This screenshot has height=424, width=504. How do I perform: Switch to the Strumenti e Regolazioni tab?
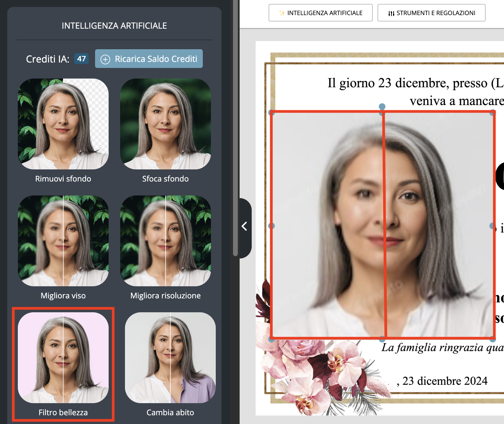[431, 13]
